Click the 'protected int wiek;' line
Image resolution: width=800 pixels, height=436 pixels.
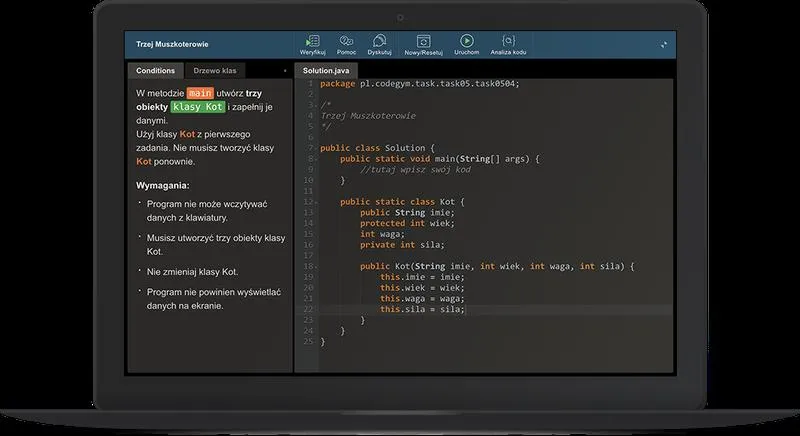(407, 223)
